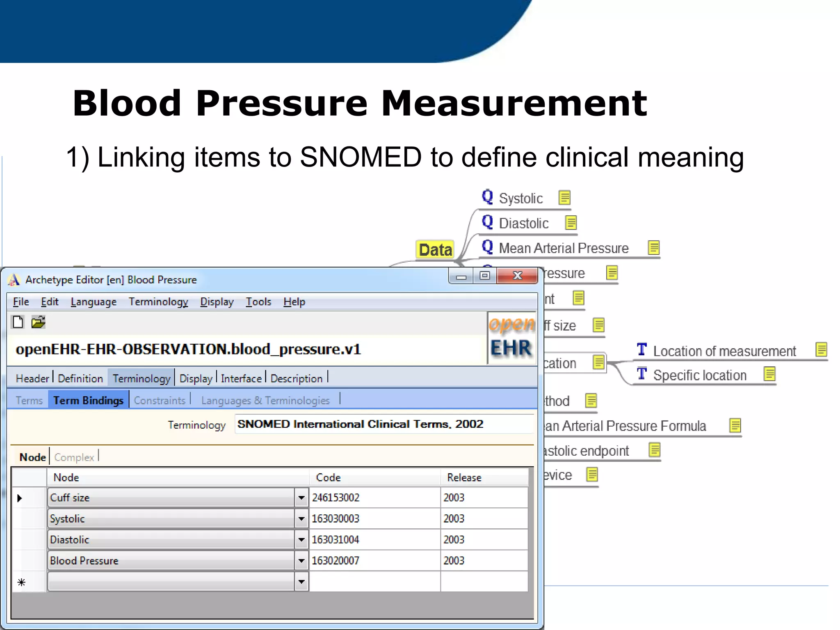The width and height of the screenshot is (840, 630).
Task: Select the Terminology tab below archetype name
Action: pyautogui.click(x=142, y=378)
